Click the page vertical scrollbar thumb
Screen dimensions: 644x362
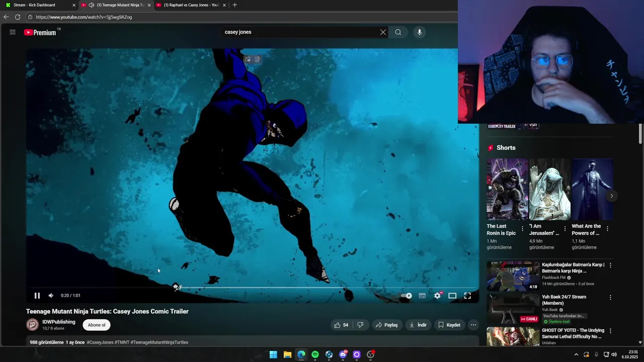tap(640, 133)
